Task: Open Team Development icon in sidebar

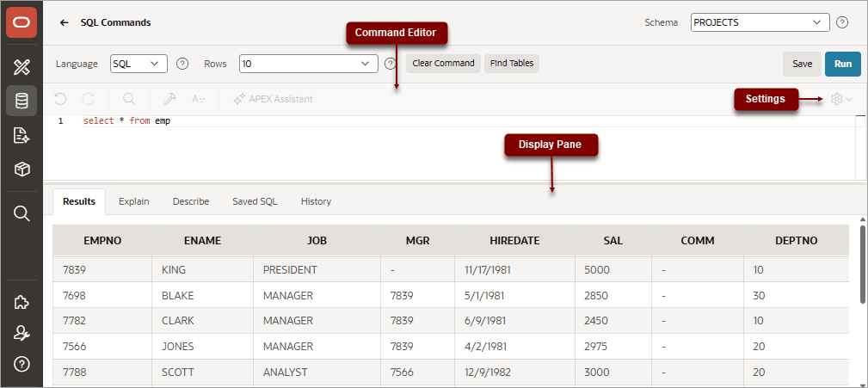Action: pyautogui.click(x=22, y=135)
